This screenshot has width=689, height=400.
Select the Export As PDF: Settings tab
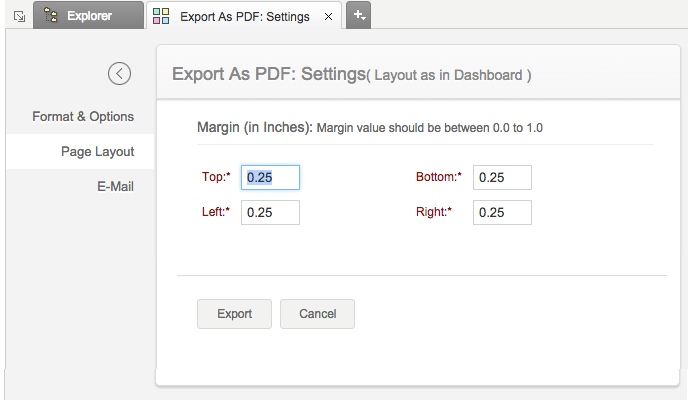pyautogui.click(x=244, y=17)
